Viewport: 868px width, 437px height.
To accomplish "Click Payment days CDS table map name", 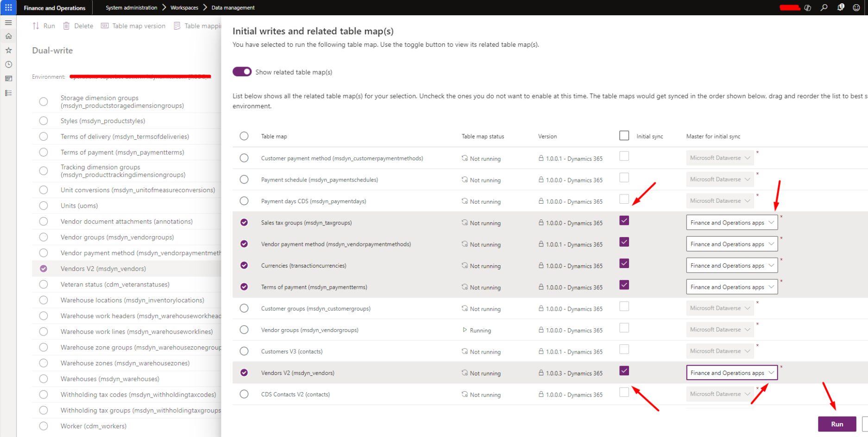I will point(314,201).
